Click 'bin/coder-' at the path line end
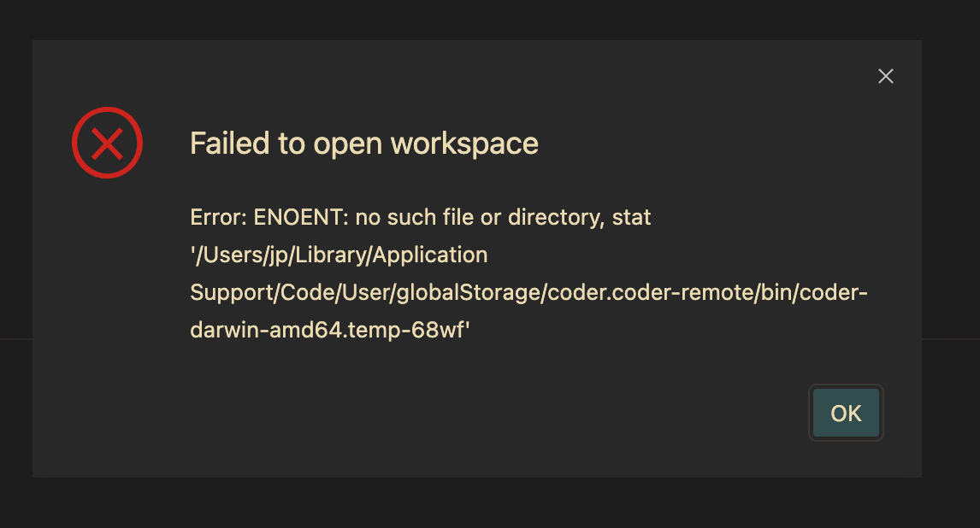Image resolution: width=980 pixels, height=528 pixels. coord(814,293)
